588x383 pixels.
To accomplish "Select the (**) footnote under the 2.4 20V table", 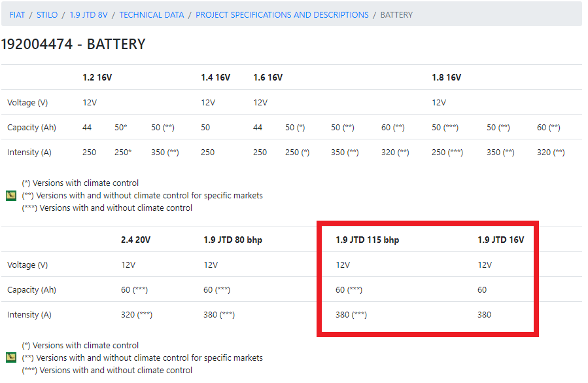I will [x=143, y=358].
